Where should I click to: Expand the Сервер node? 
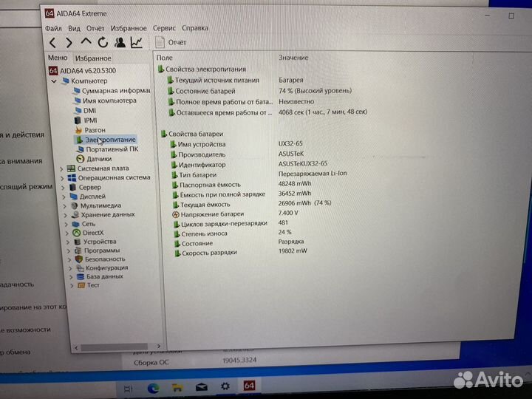(63, 187)
